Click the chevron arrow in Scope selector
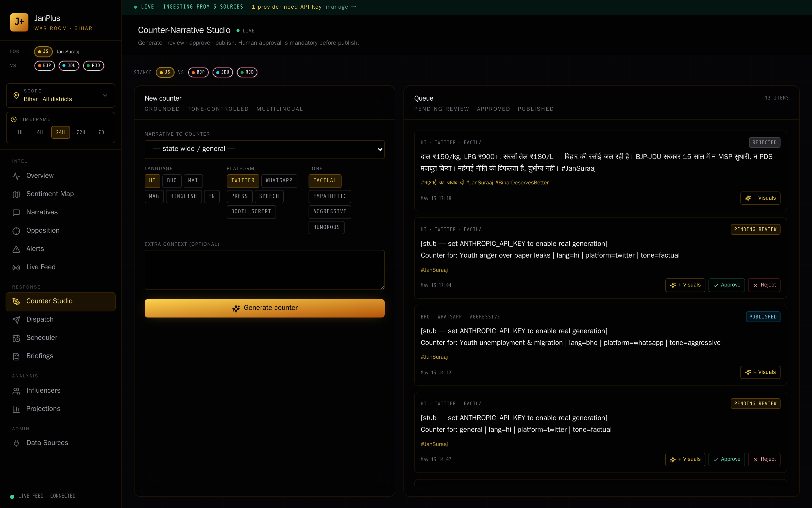 pyautogui.click(x=105, y=96)
